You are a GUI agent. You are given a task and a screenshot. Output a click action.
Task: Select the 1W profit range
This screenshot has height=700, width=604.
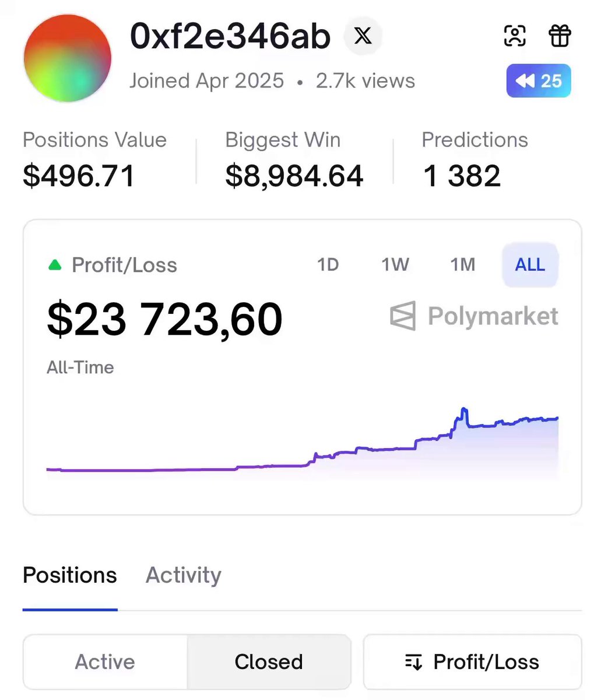[x=395, y=265]
